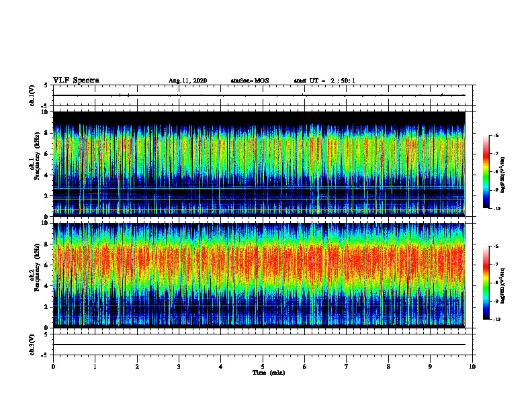Click the "0" time axis tick label
This screenshot has height=411, width=532.
click(x=53, y=367)
